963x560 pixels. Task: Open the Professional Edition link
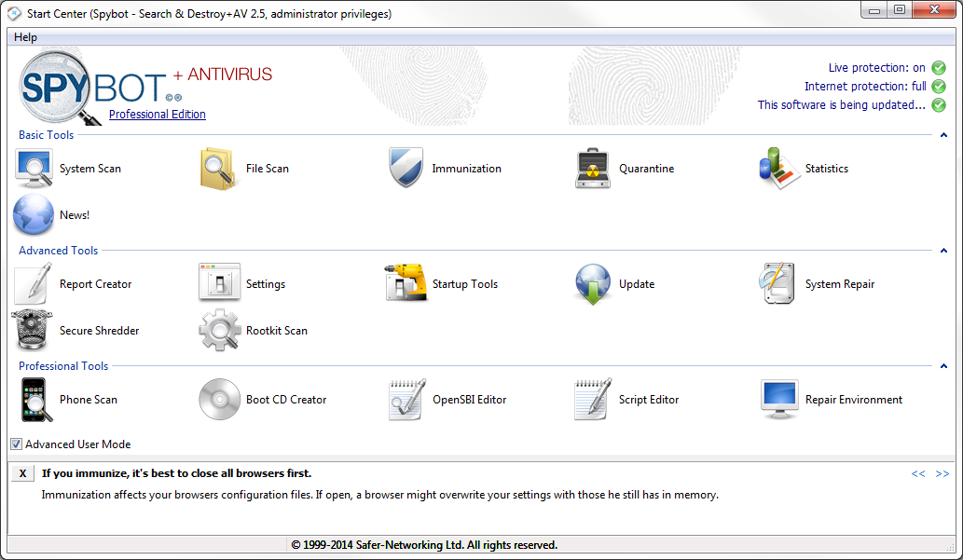(158, 115)
